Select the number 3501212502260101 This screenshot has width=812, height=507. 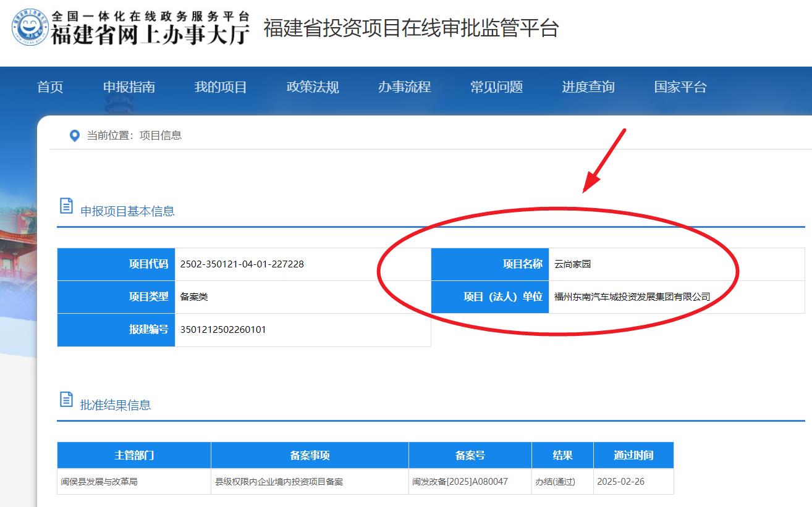click(x=223, y=330)
